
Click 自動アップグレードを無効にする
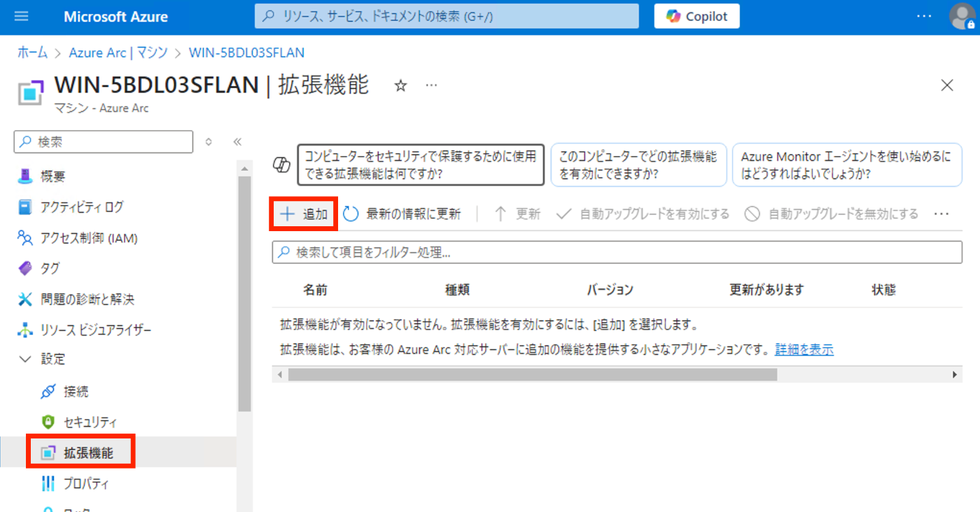pyautogui.click(x=831, y=214)
